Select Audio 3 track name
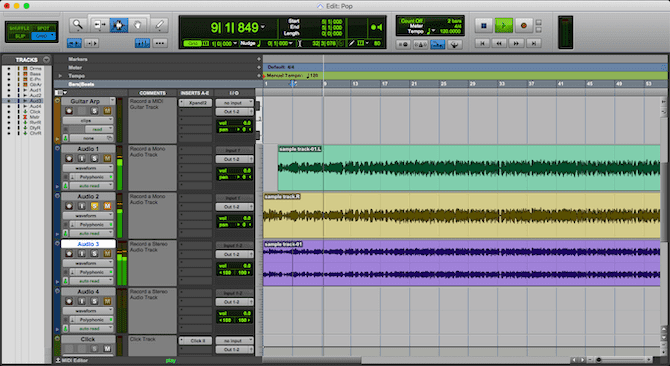The image size is (670, 366). 88,244
